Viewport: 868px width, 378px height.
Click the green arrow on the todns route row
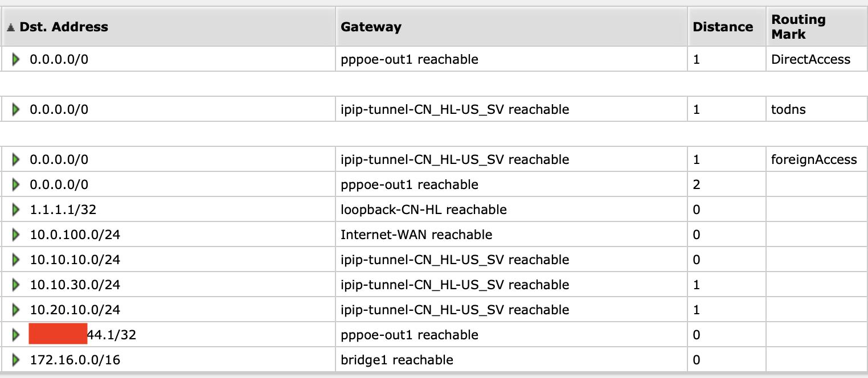coord(16,109)
